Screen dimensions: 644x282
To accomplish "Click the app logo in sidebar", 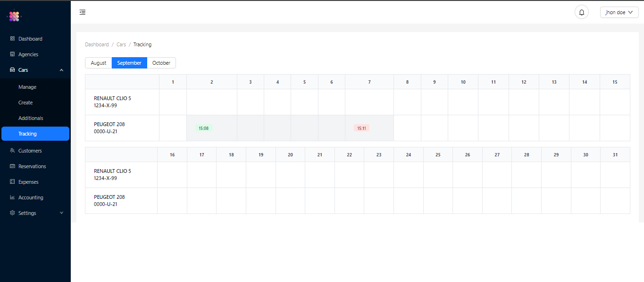I will pyautogui.click(x=14, y=17).
